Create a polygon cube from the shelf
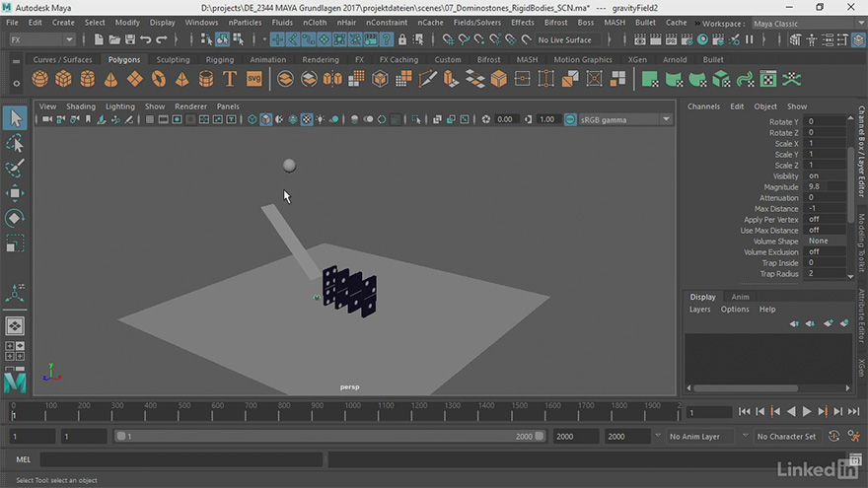868x488 pixels. pyautogui.click(x=64, y=79)
